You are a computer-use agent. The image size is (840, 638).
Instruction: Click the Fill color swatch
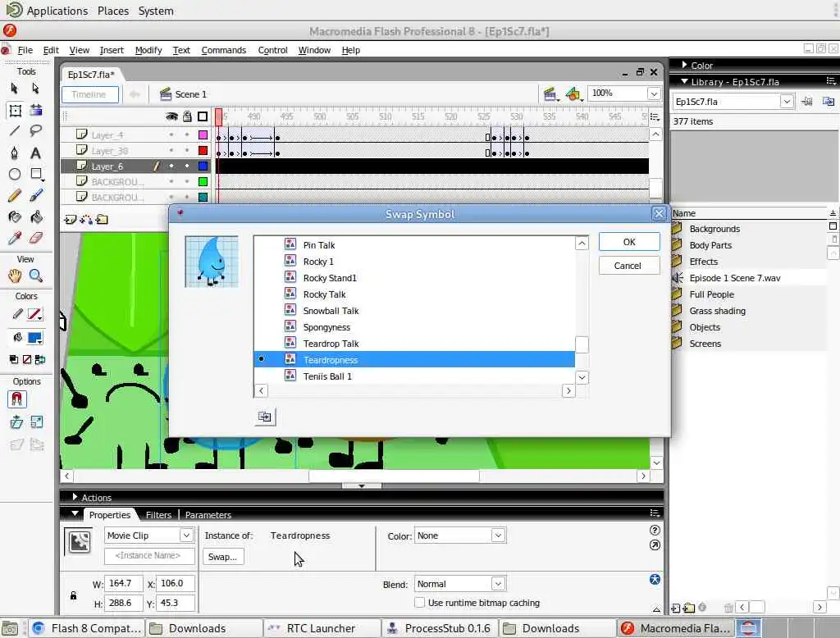34,338
